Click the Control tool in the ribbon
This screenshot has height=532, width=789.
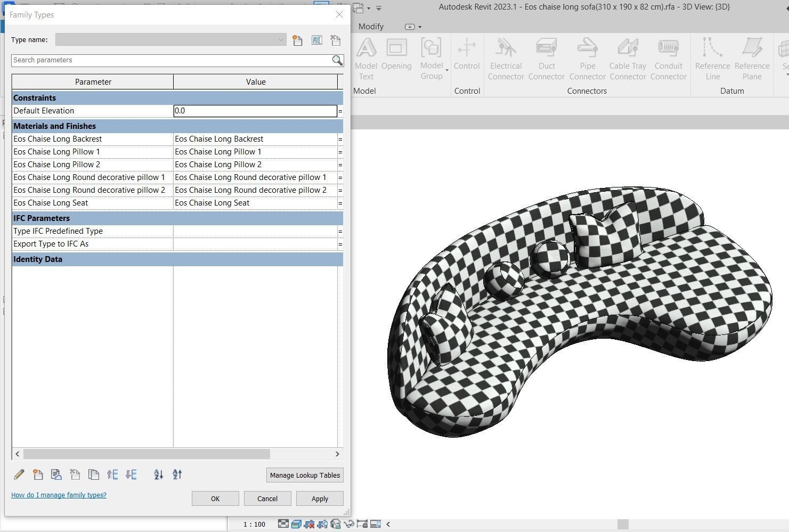[x=467, y=54]
